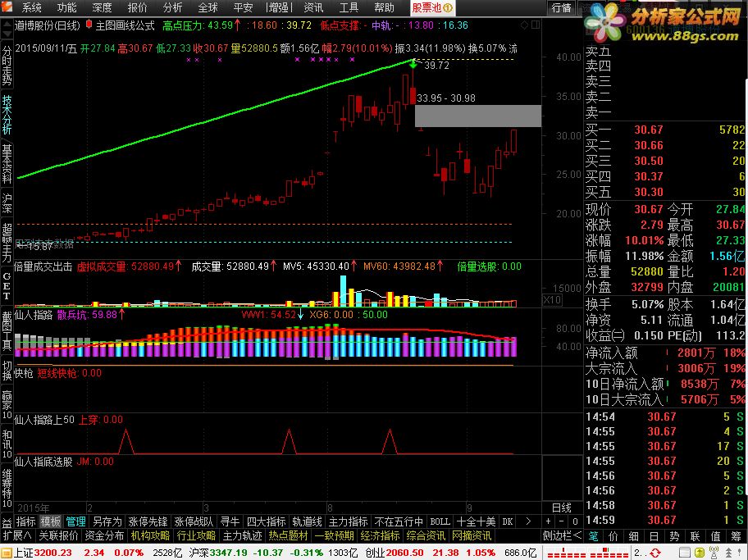Click the green arrow marker at 39.72 peak

coord(413,63)
